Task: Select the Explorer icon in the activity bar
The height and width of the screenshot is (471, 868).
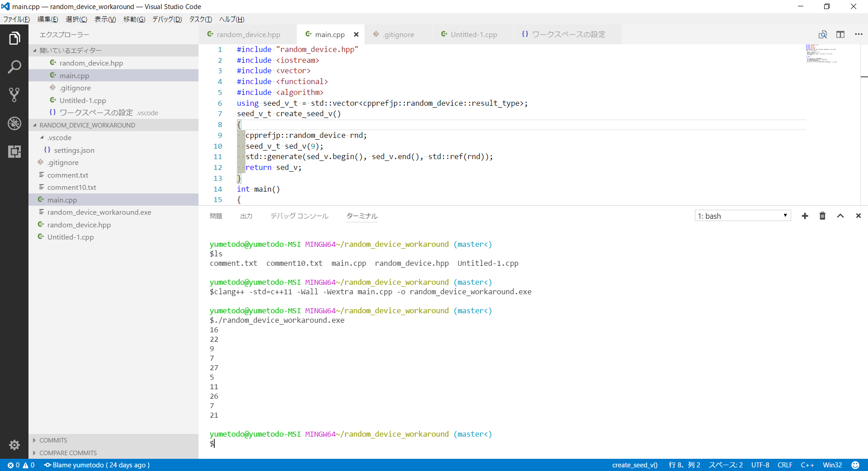Action: (15, 38)
